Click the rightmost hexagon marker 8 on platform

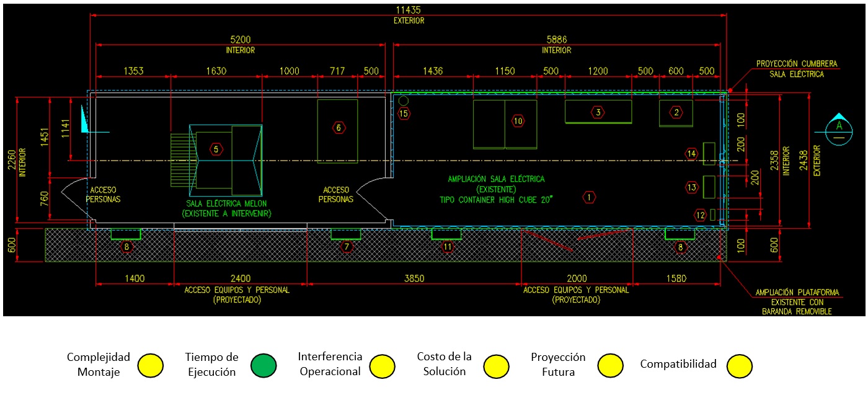681,247
